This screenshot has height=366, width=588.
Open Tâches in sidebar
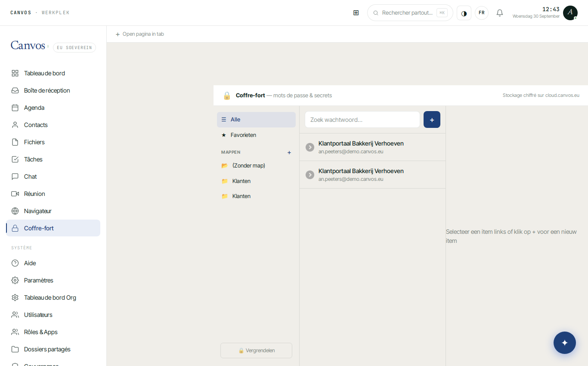(53, 159)
